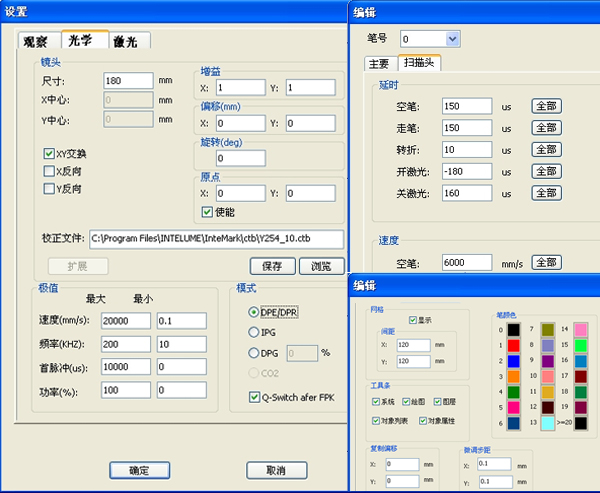The height and width of the screenshot is (493, 600).
Task: Enable the X反向 checkbox
Action: (49, 170)
